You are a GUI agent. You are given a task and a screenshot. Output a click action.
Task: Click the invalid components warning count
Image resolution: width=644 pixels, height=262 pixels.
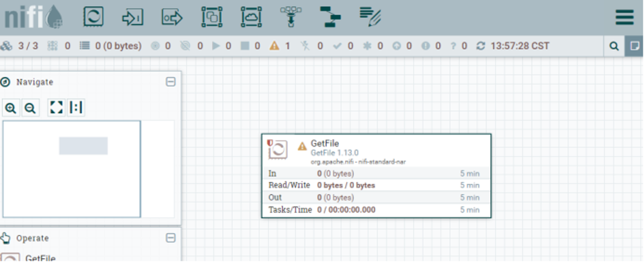pos(280,46)
